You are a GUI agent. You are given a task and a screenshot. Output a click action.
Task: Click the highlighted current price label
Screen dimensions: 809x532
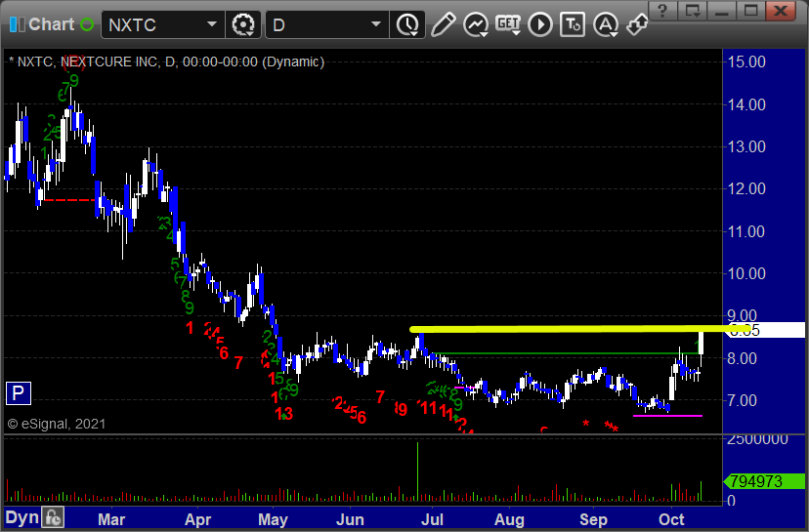(766, 330)
